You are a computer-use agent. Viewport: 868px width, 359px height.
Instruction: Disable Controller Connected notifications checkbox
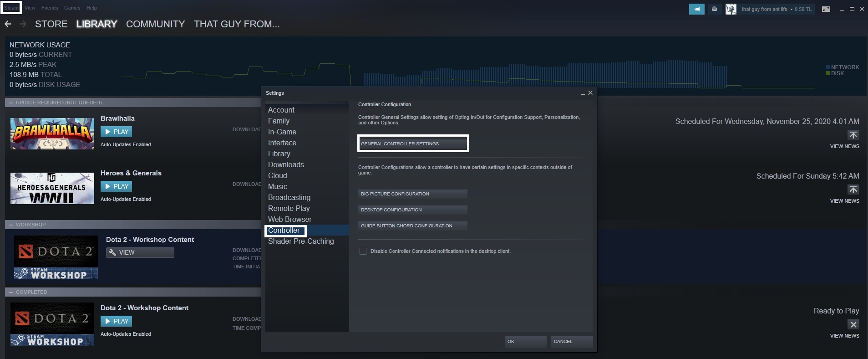[363, 251]
